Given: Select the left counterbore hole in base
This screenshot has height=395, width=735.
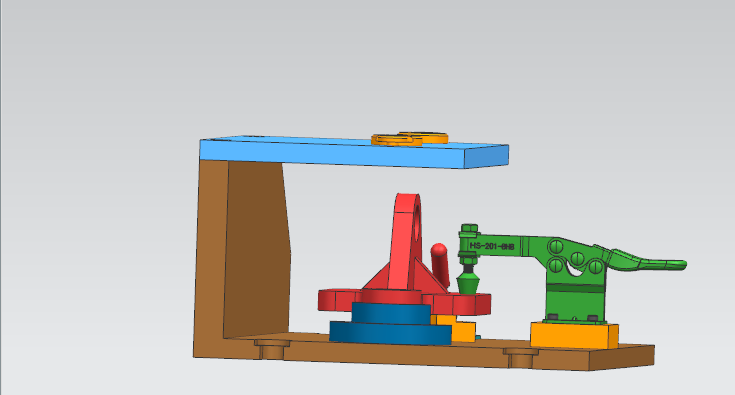Looking at the screenshot, I should pos(272,349).
